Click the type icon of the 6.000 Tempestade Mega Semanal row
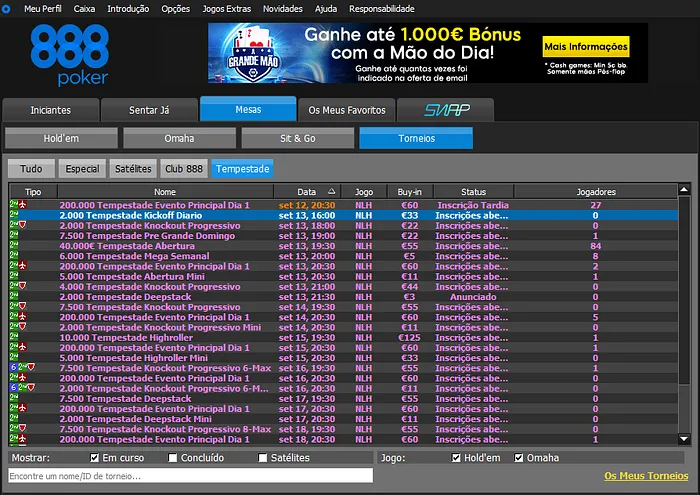 (x=14, y=255)
